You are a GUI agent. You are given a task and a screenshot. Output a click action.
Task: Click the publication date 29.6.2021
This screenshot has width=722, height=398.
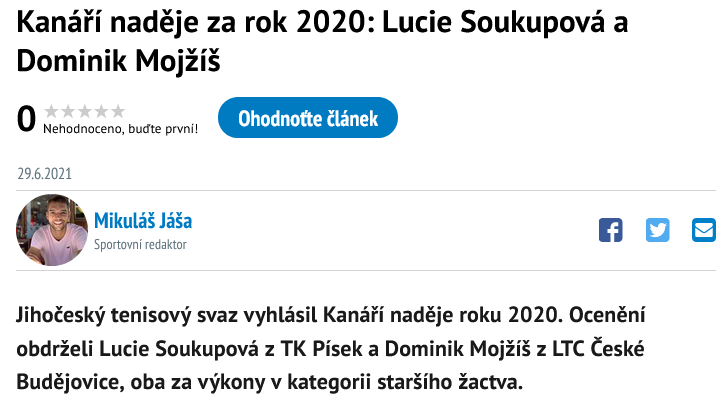tap(45, 174)
